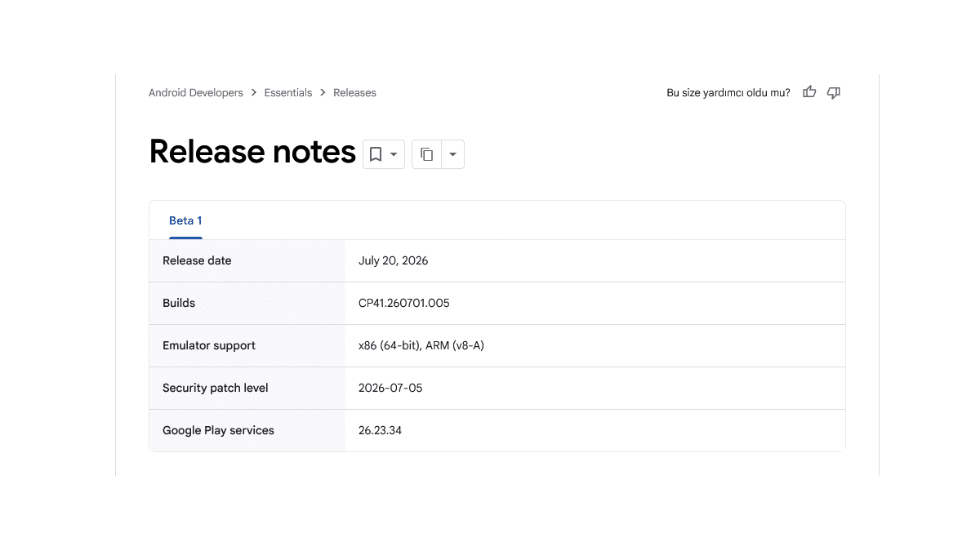Click the Release notes page heading

click(x=252, y=152)
